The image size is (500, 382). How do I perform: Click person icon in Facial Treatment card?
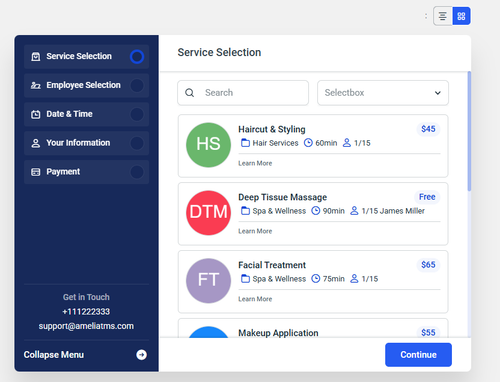point(354,279)
